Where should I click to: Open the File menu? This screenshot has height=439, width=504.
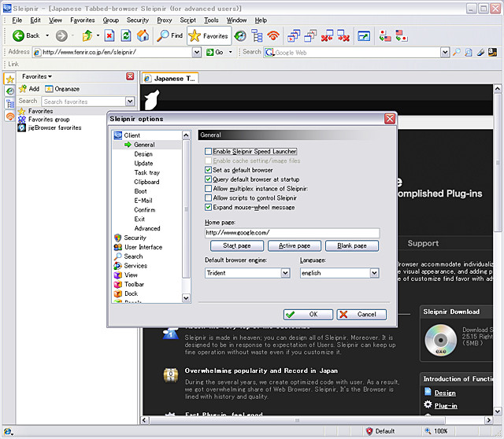point(17,20)
